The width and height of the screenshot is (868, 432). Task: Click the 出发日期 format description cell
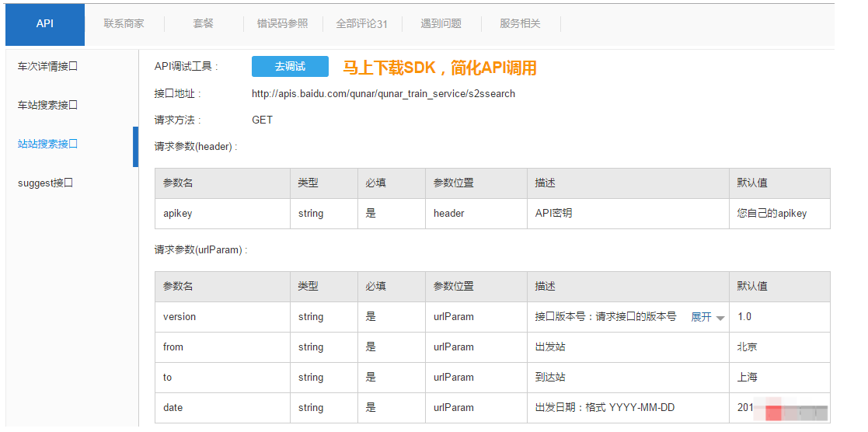[x=629, y=408]
